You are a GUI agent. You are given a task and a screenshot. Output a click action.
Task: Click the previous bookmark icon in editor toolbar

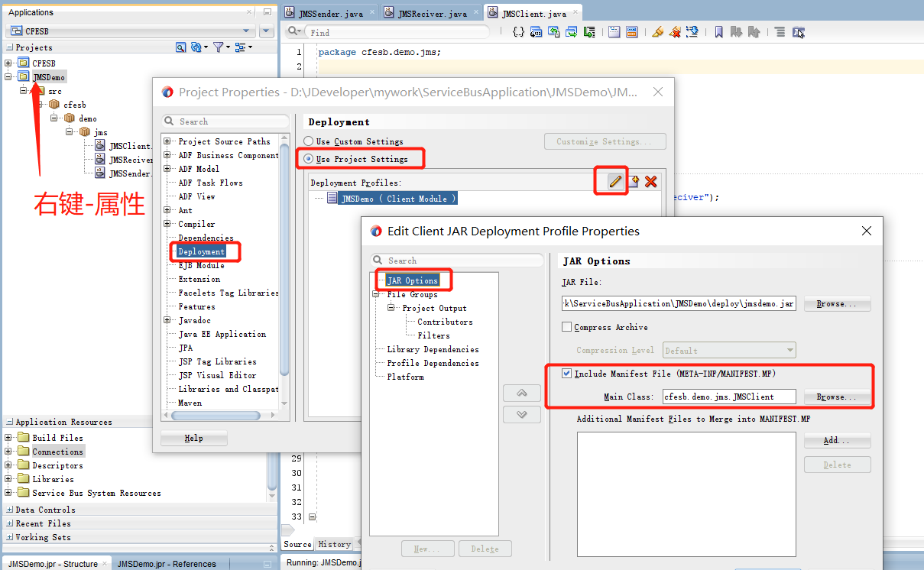(754, 32)
